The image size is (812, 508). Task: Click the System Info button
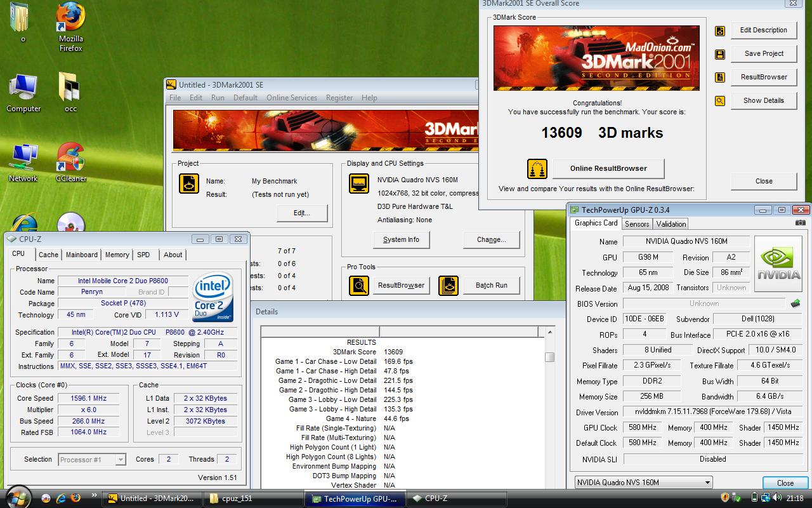401,240
